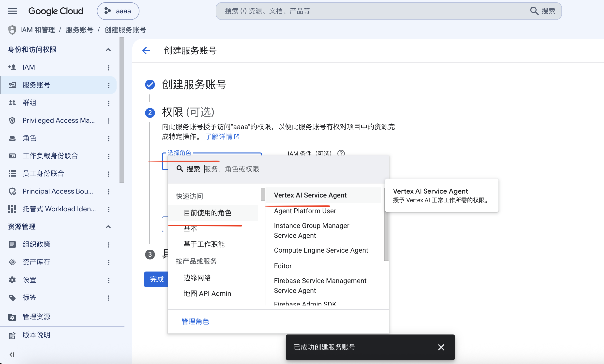Click the 服务账号 breadcrumb link
604x364 pixels.
coord(80,30)
